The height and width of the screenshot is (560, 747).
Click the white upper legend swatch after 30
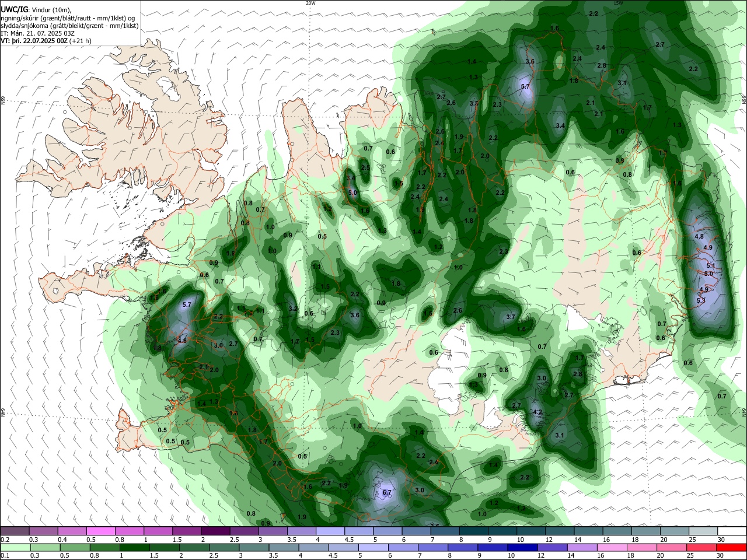[732, 531]
